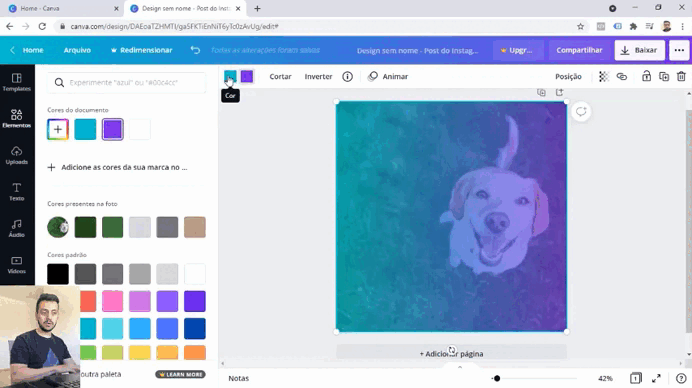Pick the dark blue default color swatch

pyautogui.click(x=195, y=328)
